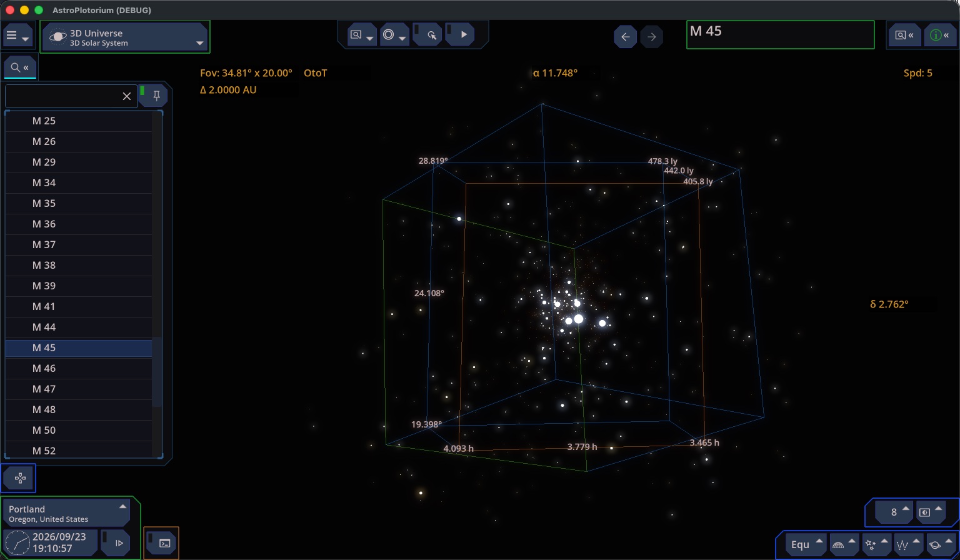
Task: Select the highlighted M 45 list row
Action: 79,347
